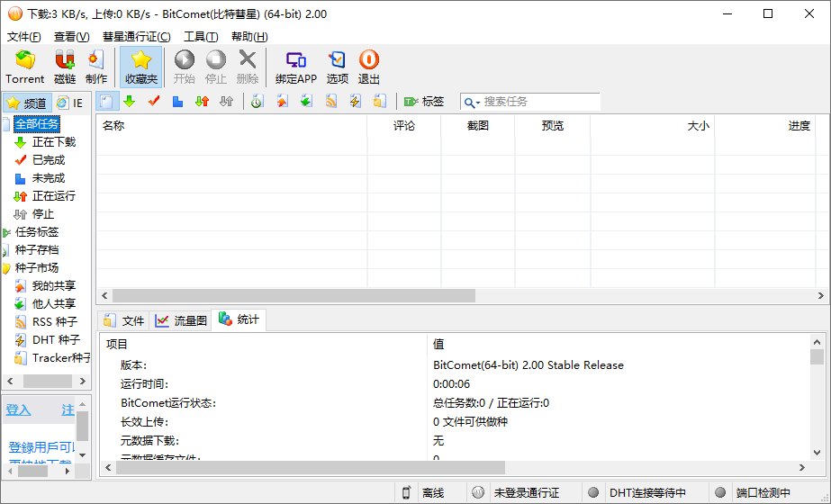
Task: Open the 文件(F) menu
Action: tap(23, 37)
